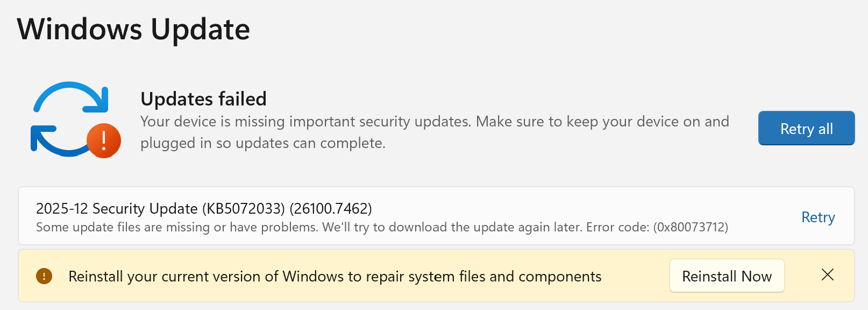Viewport: 868px width, 310px height.
Task: Dismiss the reinstall notification banner
Action: (x=827, y=275)
